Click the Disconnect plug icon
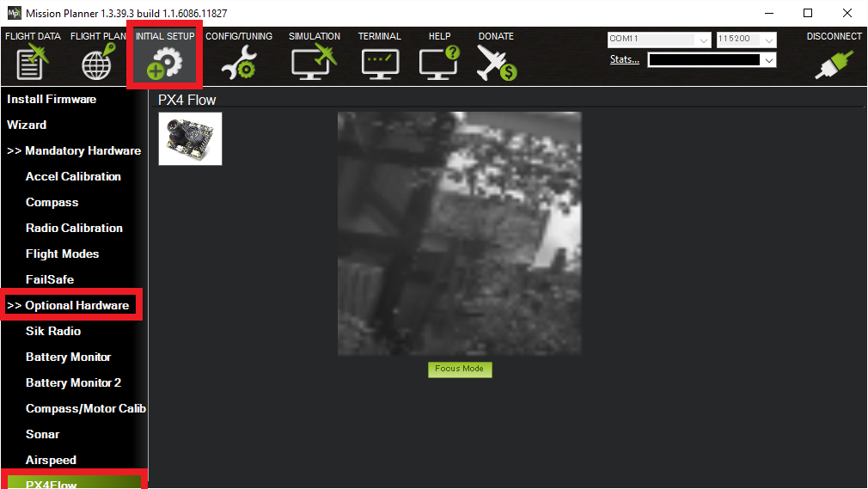The width and height of the screenshot is (868, 489). click(x=834, y=64)
